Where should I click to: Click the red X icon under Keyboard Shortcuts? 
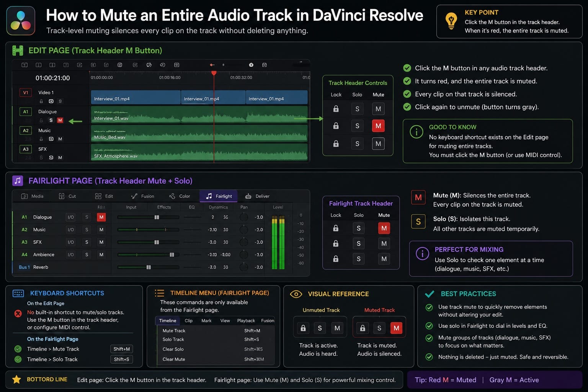[18, 314]
